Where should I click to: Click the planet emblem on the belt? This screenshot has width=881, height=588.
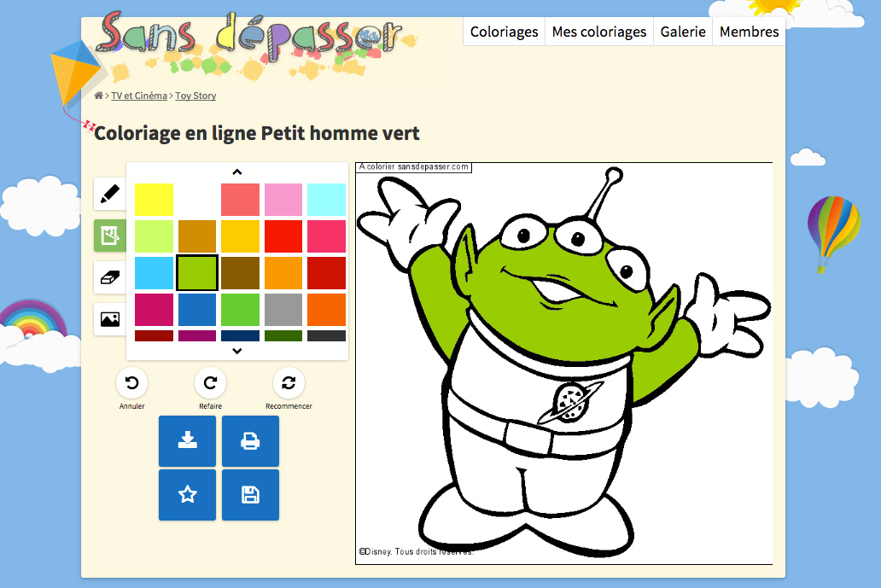[570, 403]
